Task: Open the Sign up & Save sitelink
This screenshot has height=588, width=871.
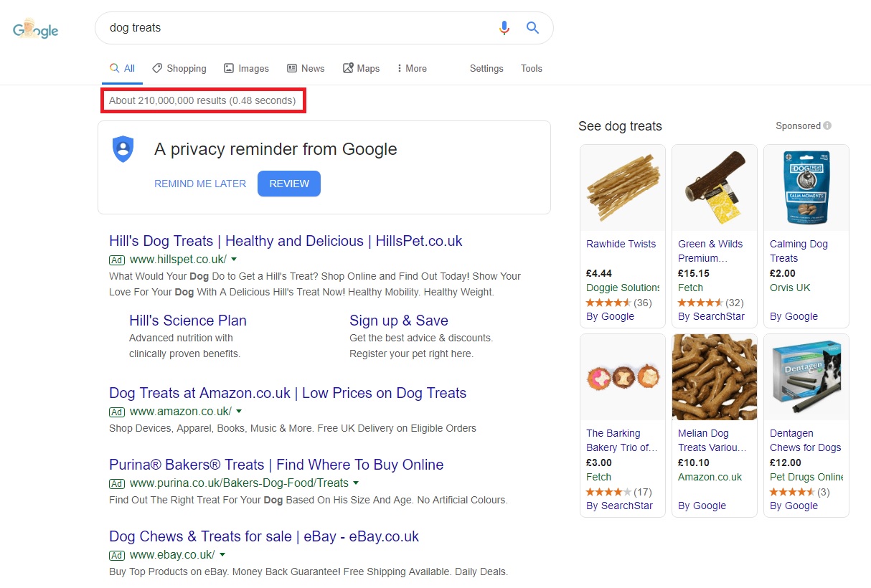Action: [399, 321]
